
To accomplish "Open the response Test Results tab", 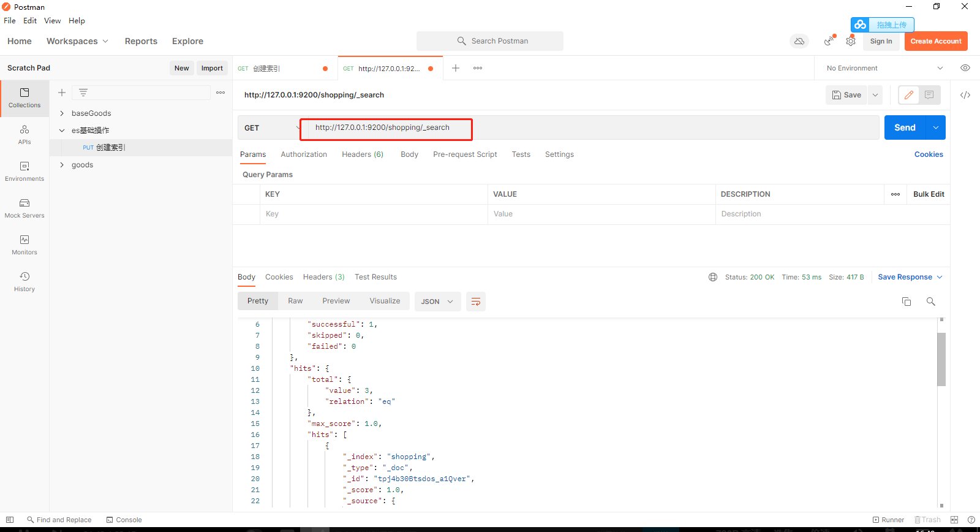I will (375, 277).
